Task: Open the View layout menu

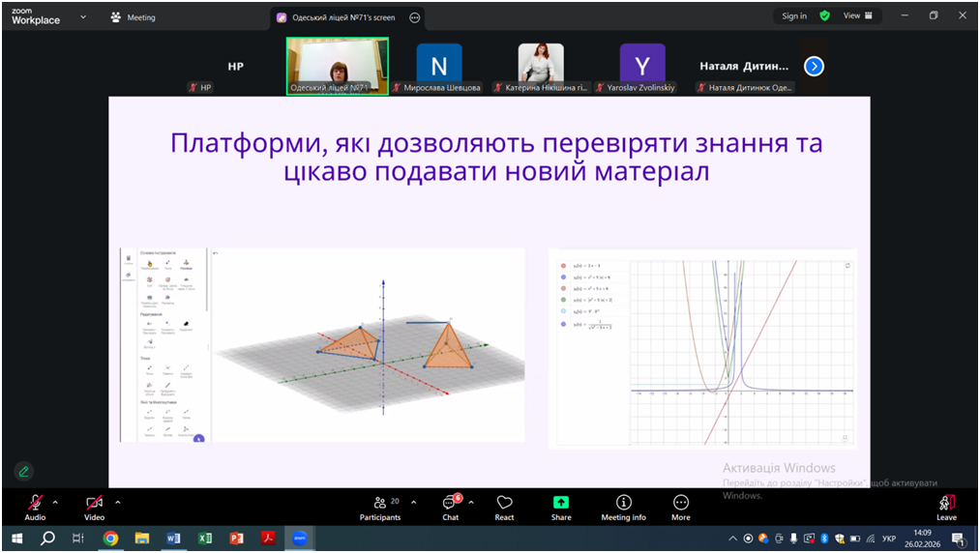Action: click(857, 16)
